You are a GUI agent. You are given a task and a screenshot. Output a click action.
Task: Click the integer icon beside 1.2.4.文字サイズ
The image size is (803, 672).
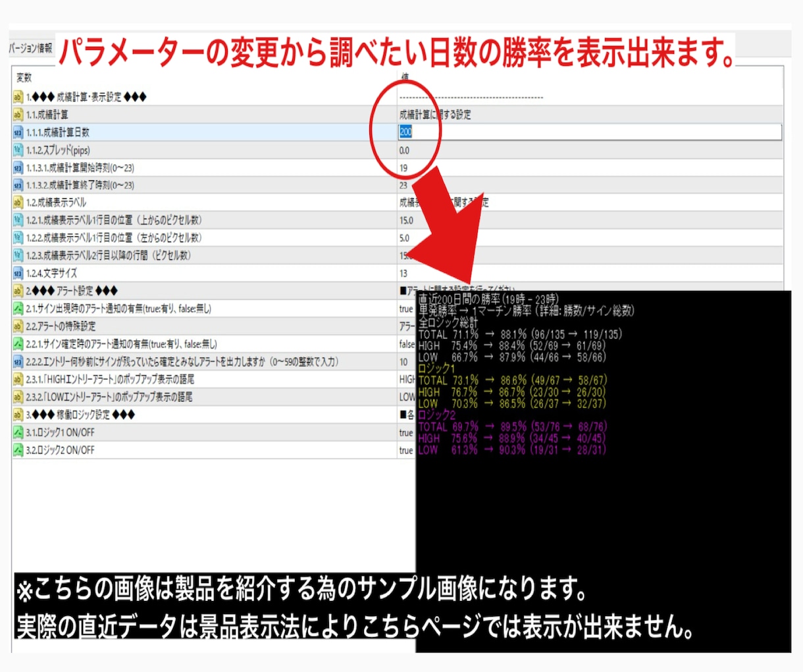pyautogui.click(x=18, y=273)
